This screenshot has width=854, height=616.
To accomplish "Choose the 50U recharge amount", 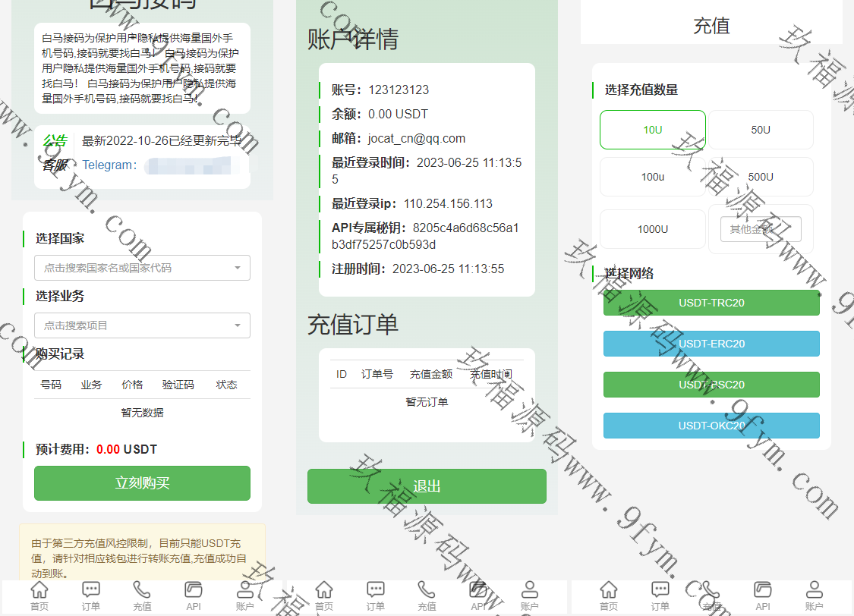I will point(761,130).
